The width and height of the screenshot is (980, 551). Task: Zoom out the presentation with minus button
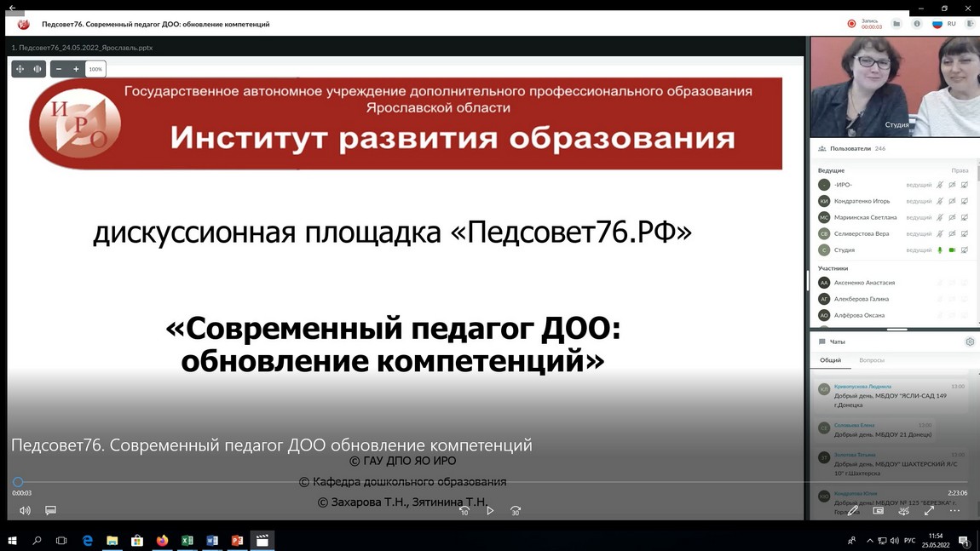(59, 69)
